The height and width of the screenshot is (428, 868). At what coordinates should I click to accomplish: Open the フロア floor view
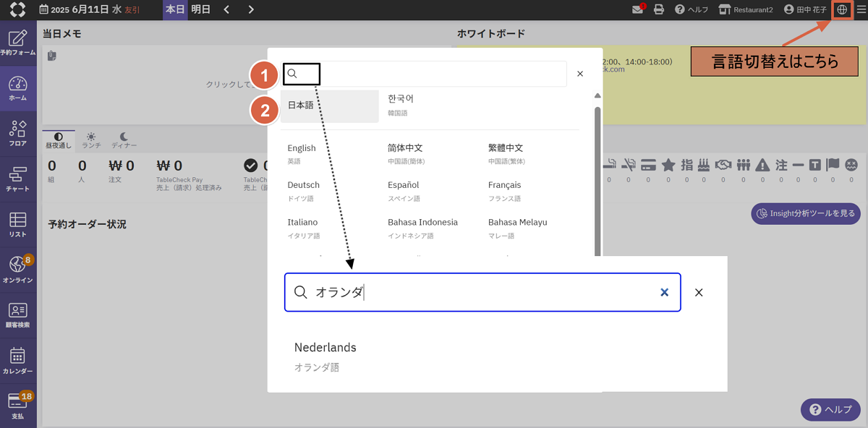(18, 134)
